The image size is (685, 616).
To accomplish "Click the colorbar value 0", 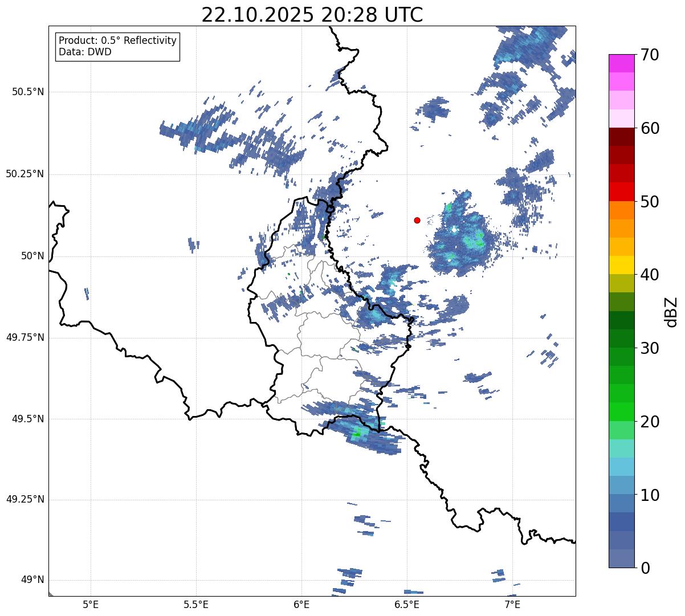I will coord(645,568).
